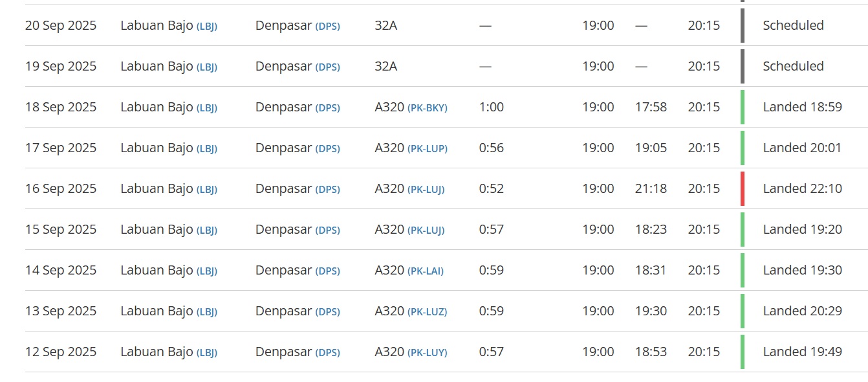Open LBJ airport link on 18 Sep row
Viewport: 868px width, 382px height.
tap(207, 108)
